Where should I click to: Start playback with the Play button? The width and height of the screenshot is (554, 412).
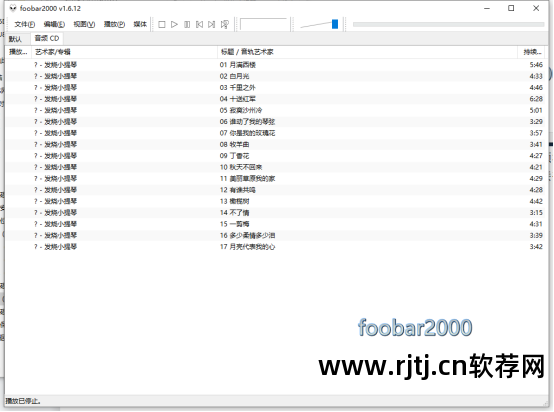pos(174,24)
